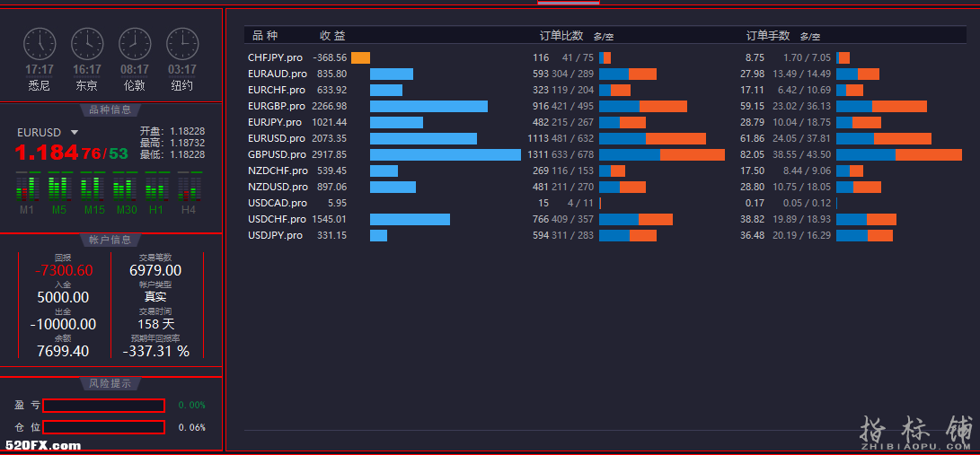Screen dimensions: 980x455
Task: Click the 订单手数 column header
Action: pyautogui.click(x=768, y=36)
